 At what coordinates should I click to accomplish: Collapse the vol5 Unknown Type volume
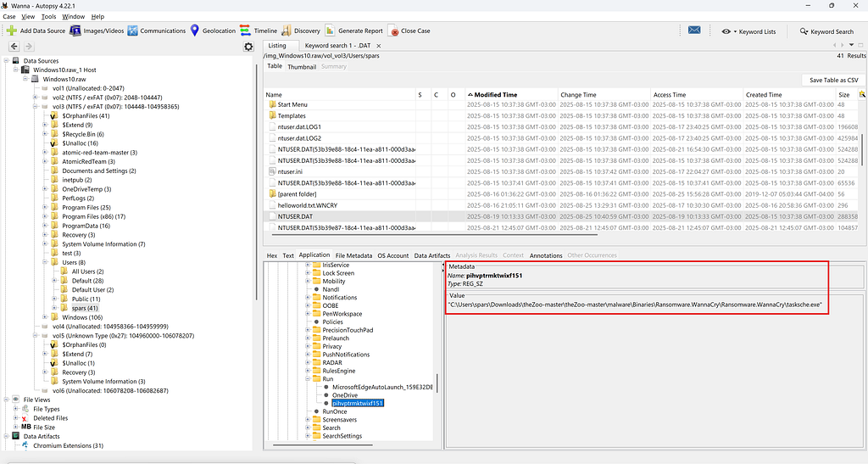[36, 336]
